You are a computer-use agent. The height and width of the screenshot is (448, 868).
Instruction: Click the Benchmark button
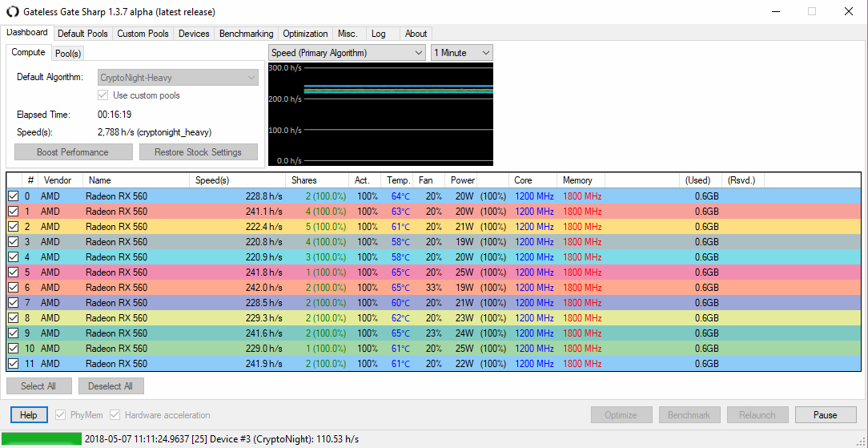(x=689, y=415)
